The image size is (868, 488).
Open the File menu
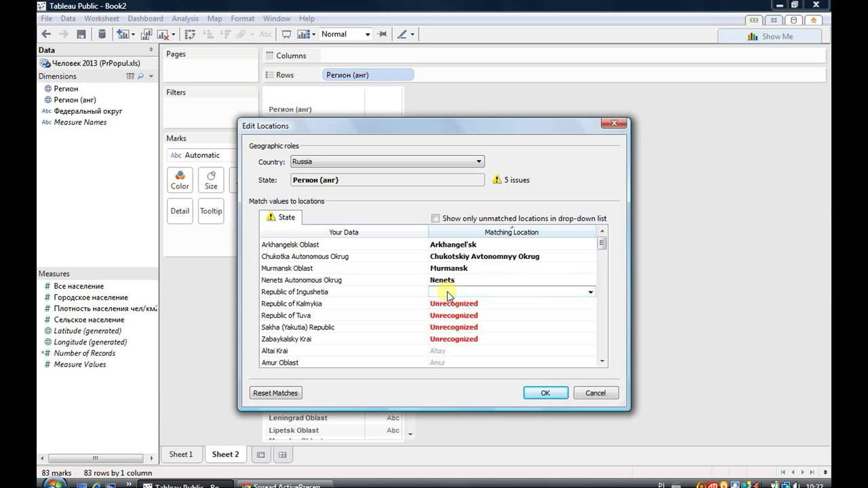click(46, 18)
